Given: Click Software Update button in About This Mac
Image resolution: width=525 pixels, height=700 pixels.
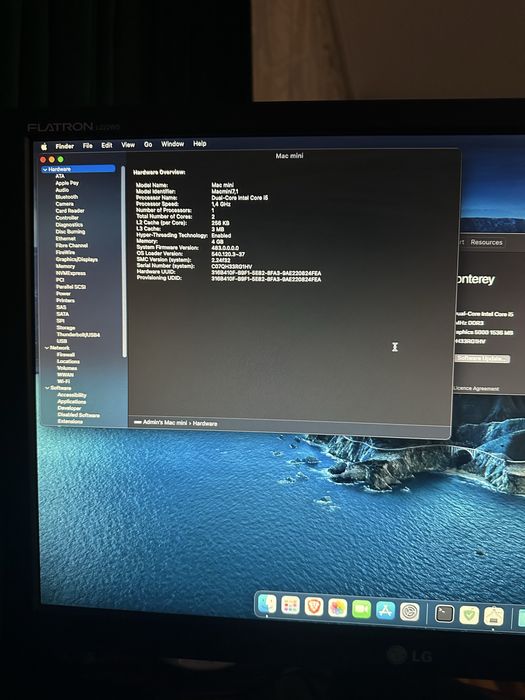Looking at the screenshot, I should [482, 358].
